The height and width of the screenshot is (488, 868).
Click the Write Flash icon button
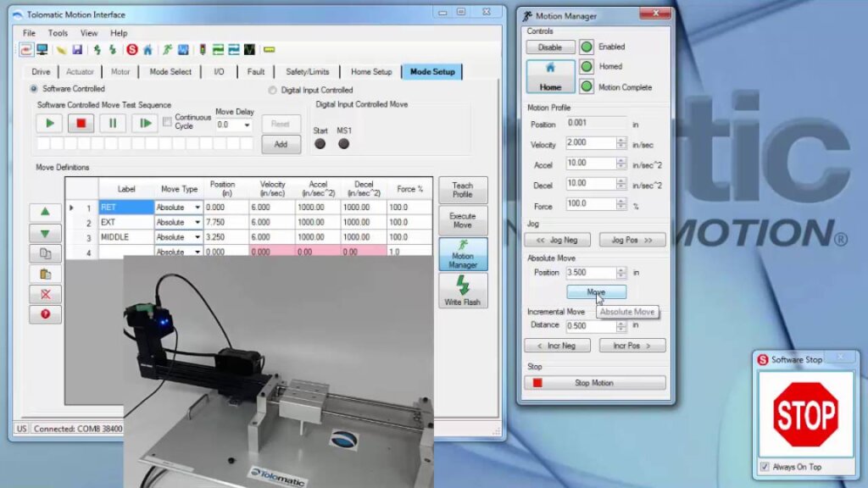462,290
